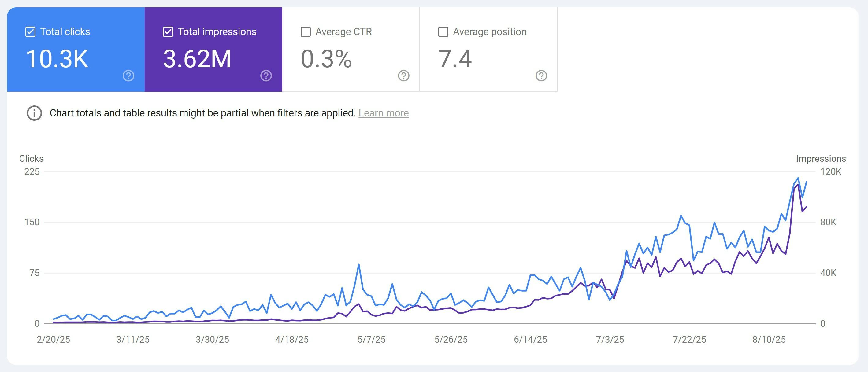Click the clicks peak near 5/7/25
868x372 pixels.
(x=358, y=265)
